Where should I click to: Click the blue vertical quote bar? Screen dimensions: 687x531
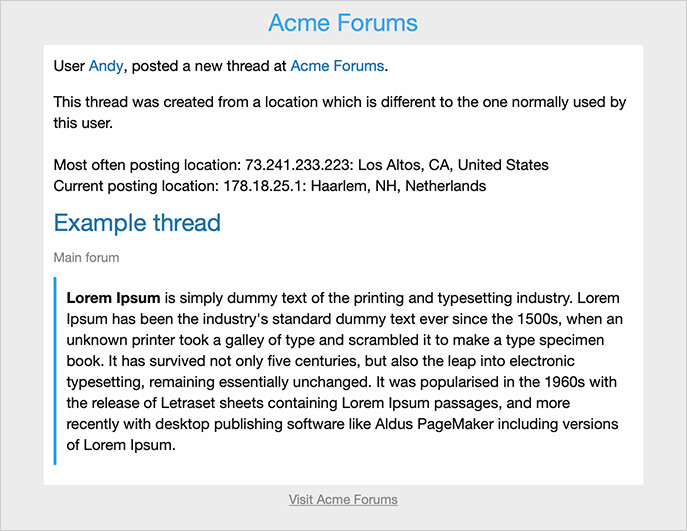56,372
